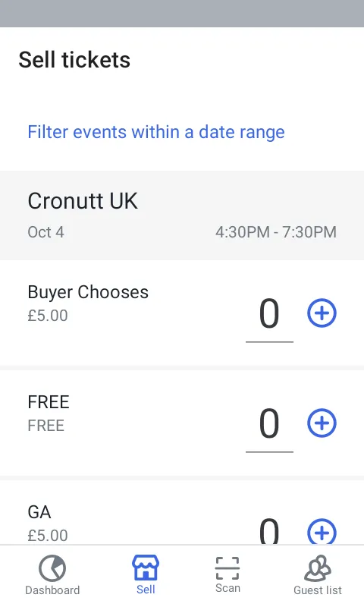Add one GA ticket with plus icon

pos(322,531)
